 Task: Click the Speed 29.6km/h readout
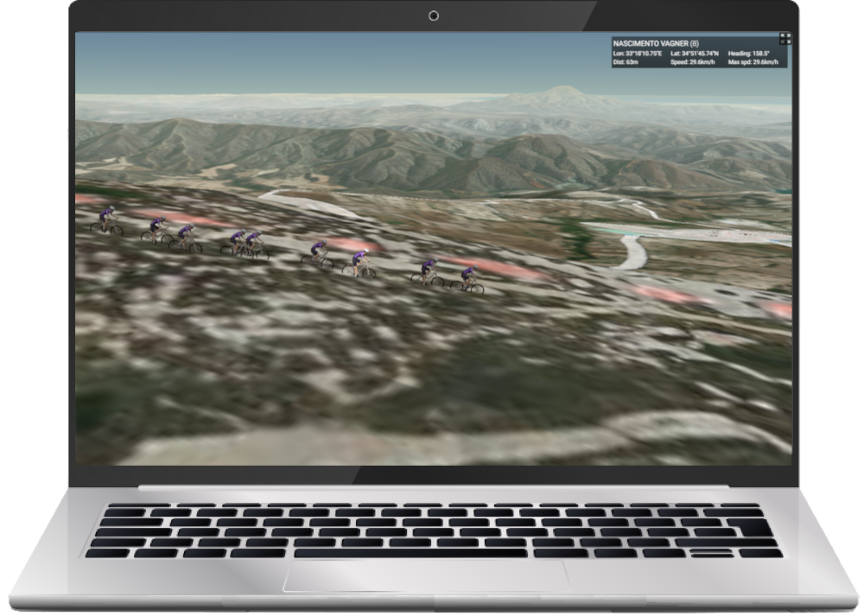pos(690,62)
